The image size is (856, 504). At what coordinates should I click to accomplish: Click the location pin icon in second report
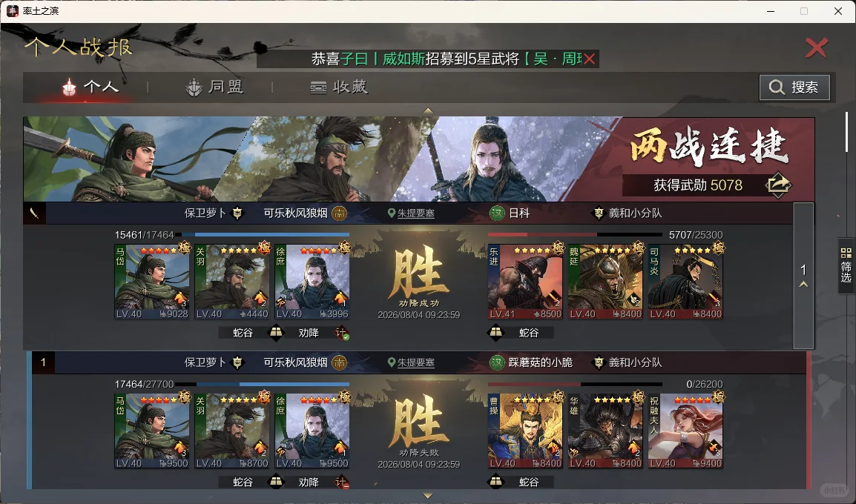[x=391, y=362]
